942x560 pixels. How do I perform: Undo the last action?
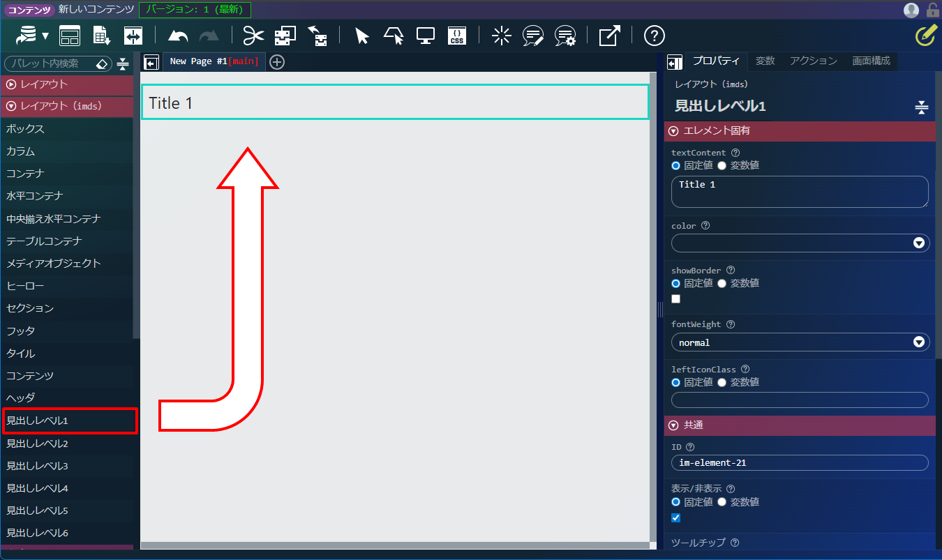[x=178, y=36]
